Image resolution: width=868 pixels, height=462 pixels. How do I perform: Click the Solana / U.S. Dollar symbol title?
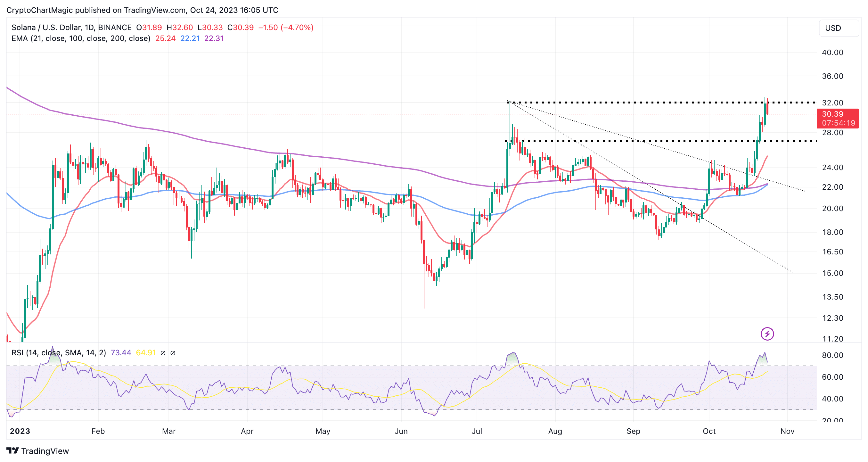[x=71, y=27]
